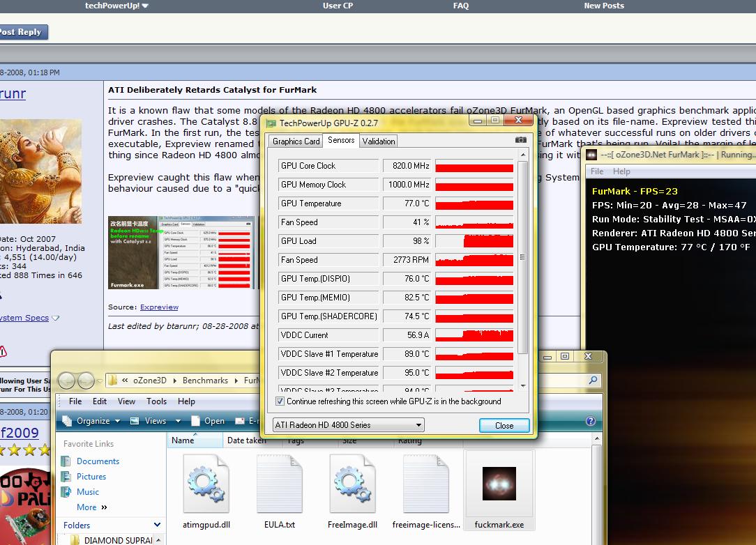Sort files by Name column header
This screenshot has width=756, height=545.
pos(195,440)
